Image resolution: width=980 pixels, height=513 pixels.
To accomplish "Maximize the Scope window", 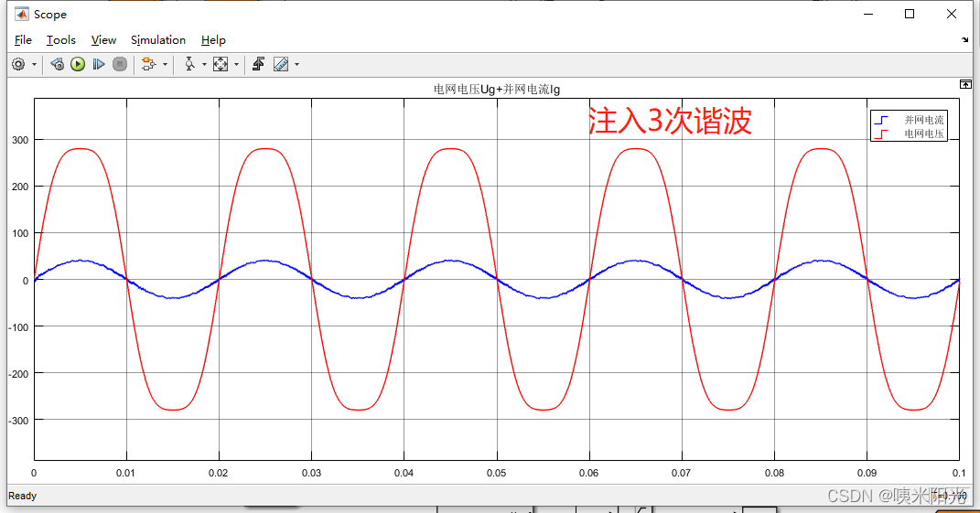I will pyautogui.click(x=910, y=14).
